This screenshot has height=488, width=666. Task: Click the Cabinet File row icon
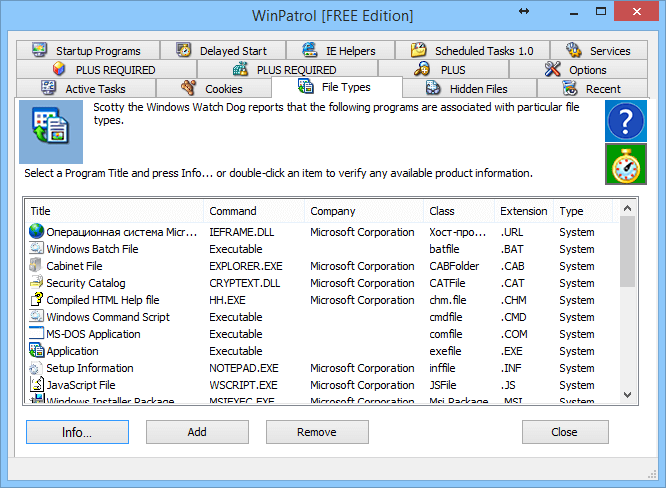[x=37, y=265]
